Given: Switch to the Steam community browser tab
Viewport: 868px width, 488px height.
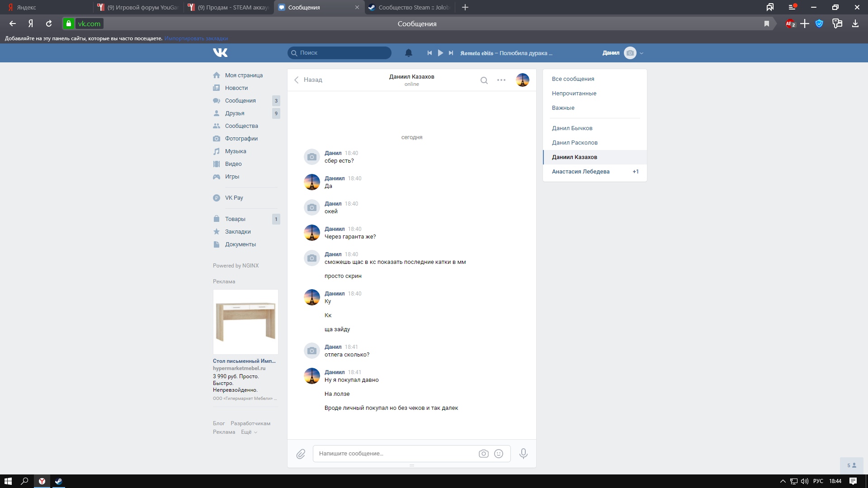Looking at the screenshot, I should pos(409,7).
